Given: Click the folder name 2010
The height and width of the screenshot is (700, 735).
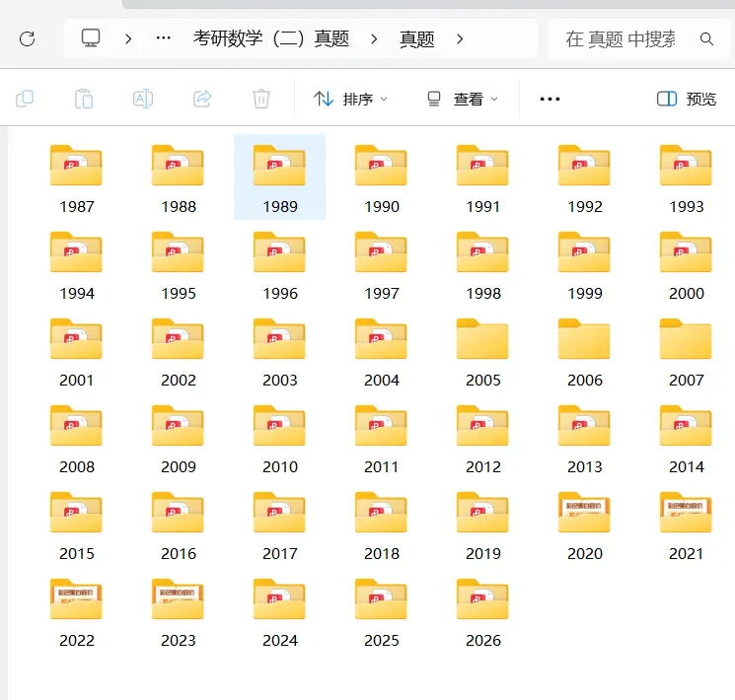Looking at the screenshot, I should (x=280, y=466).
